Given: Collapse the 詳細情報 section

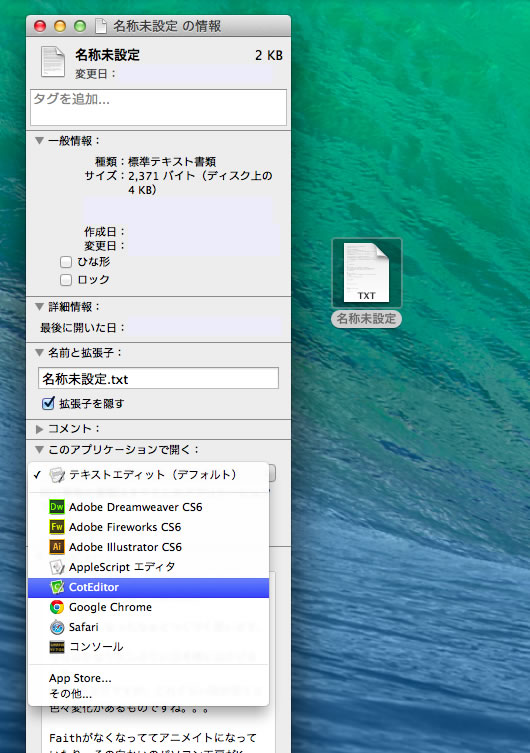Looking at the screenshot, I should [39, 306].
